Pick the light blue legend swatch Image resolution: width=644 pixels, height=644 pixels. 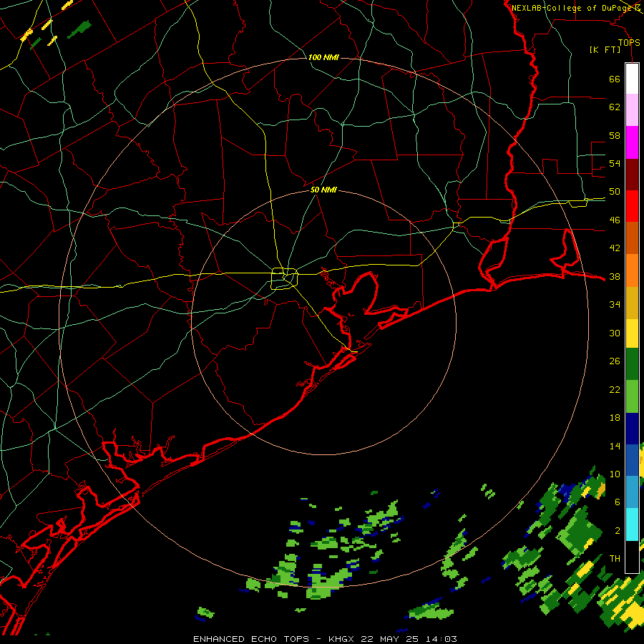[632, 492]
